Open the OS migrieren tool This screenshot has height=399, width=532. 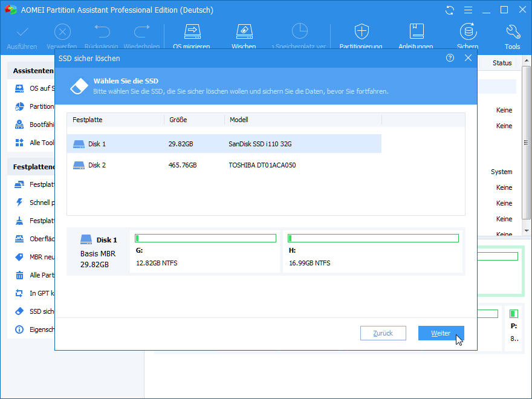tap(192, 31)
